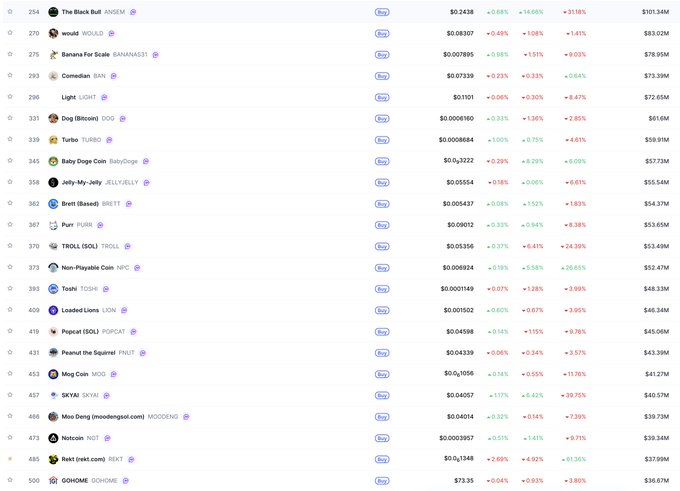Toggle watchlist star for GOHOME

point(10,480)
